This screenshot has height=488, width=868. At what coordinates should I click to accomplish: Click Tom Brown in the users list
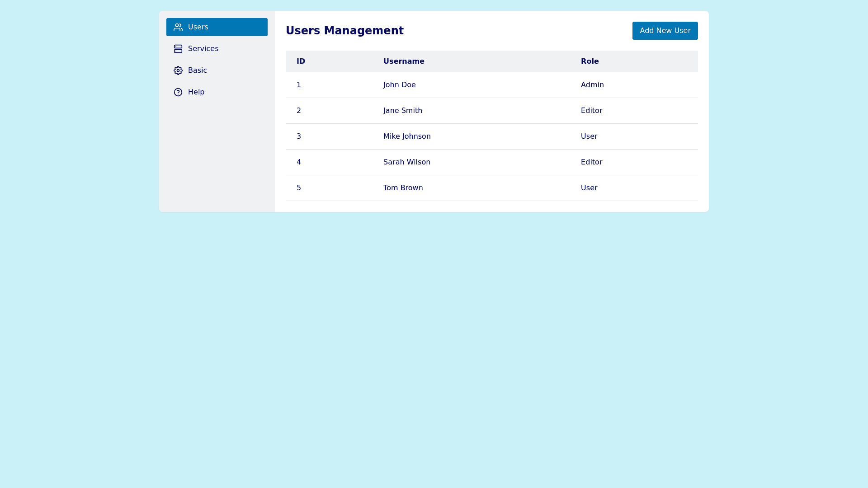[x=403, y=188]
